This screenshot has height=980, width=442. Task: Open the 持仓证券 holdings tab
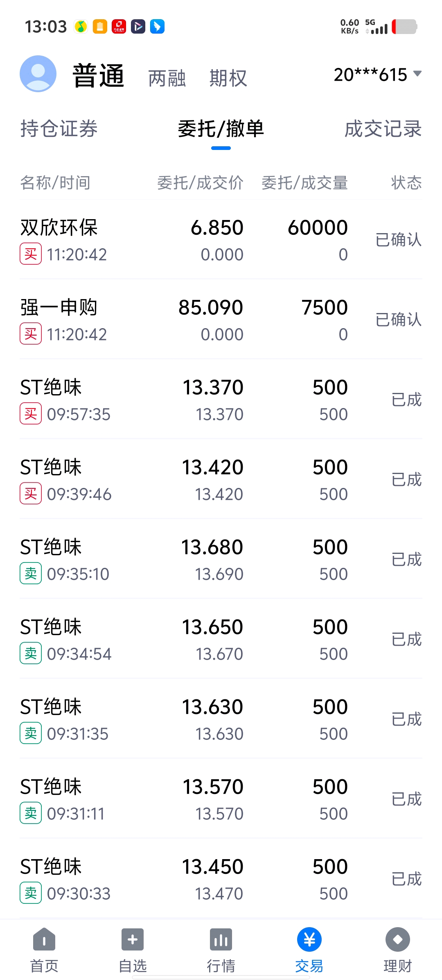pyautogui.click(x=59, y=129)
